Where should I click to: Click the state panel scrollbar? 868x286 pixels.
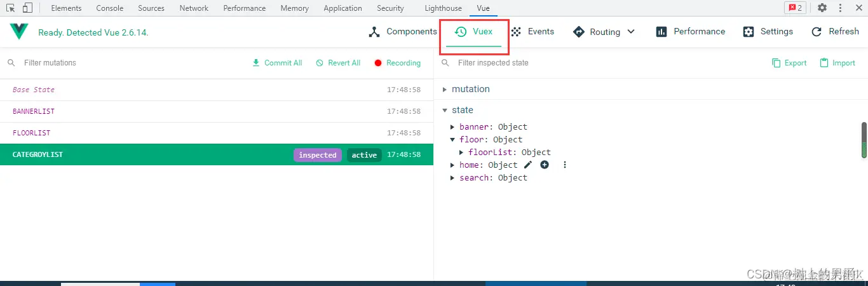pyautogui.click(x=864, y=140)
